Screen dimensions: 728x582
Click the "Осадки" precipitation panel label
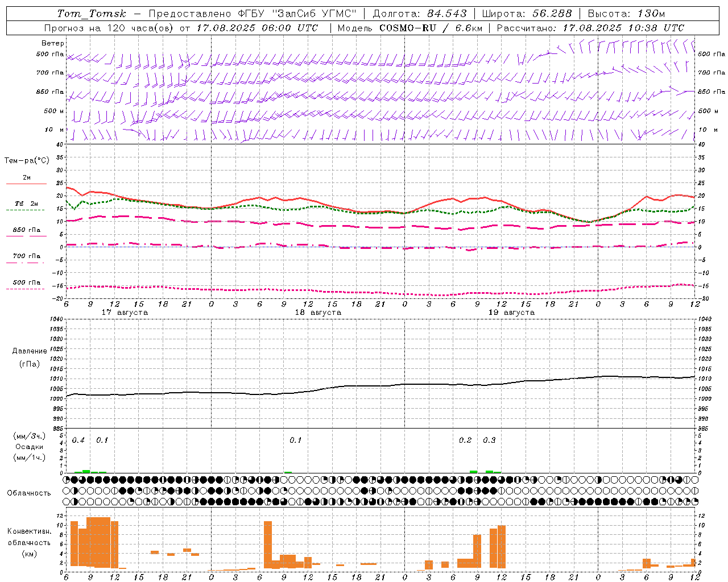click(30, 447)
